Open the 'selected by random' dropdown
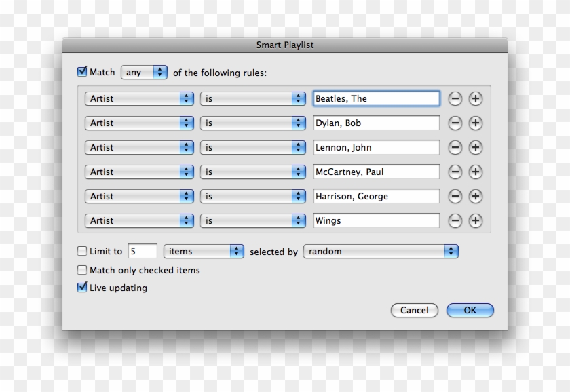The height and width of the screenshot is (392, 570). pos(381,251)
